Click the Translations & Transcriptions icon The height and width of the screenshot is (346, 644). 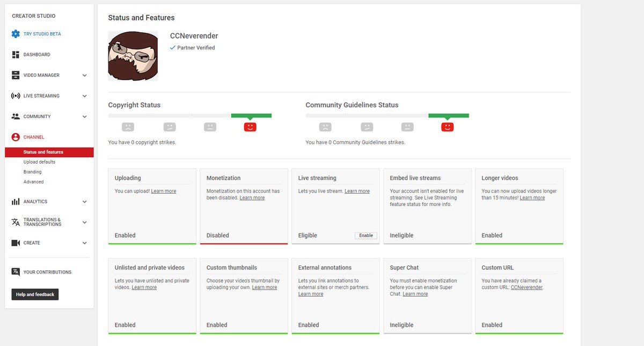pyautogui.click(x=16, y=222)
